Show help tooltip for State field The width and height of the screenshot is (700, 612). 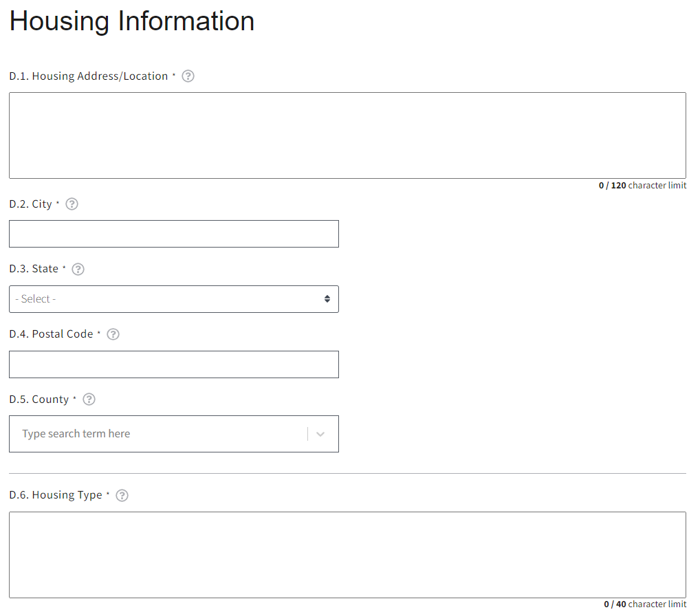pos(78,269)
